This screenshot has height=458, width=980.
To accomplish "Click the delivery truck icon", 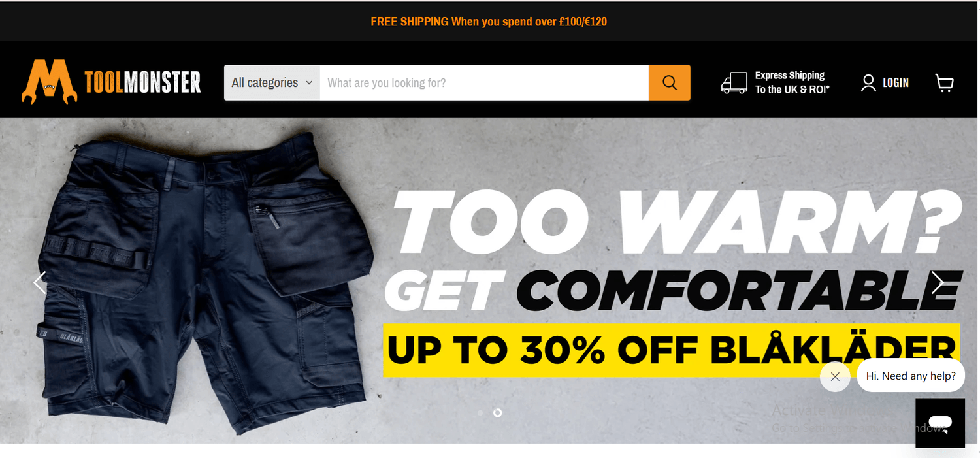I will click(734, 83).
